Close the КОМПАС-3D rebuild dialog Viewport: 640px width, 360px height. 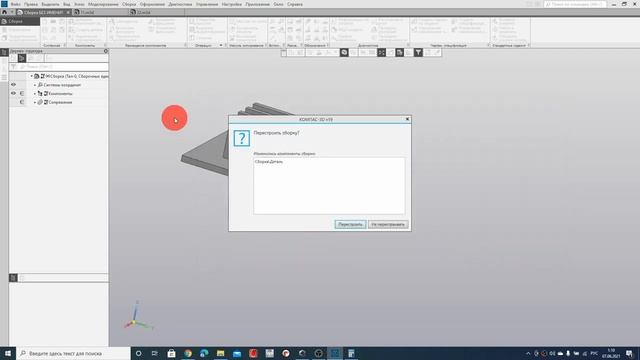click(x=407, y=119)
